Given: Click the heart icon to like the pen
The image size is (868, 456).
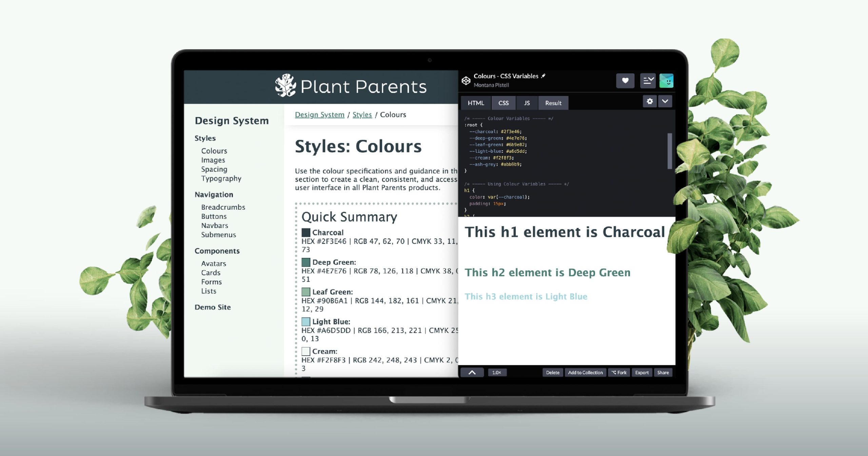Looking at the screenshot, I should click(x=625, y=81).
